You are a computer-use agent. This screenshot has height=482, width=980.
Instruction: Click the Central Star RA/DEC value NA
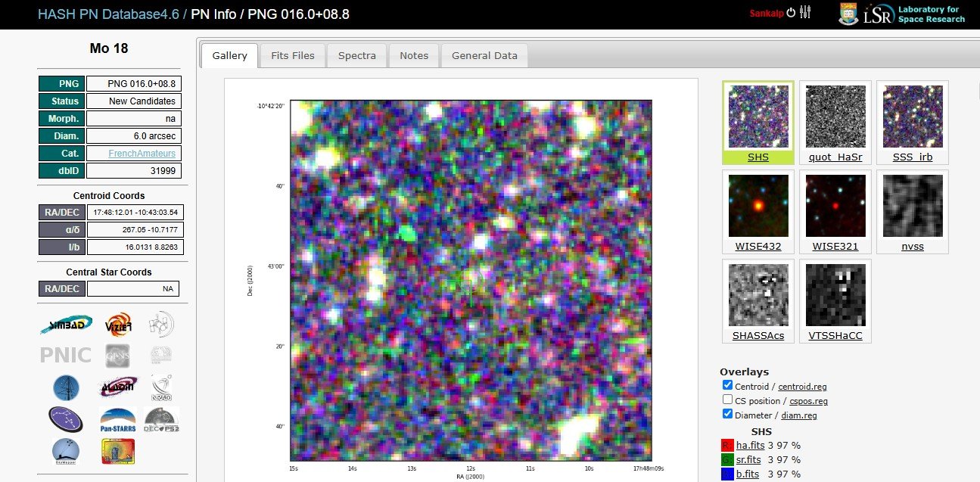[133, 289]
